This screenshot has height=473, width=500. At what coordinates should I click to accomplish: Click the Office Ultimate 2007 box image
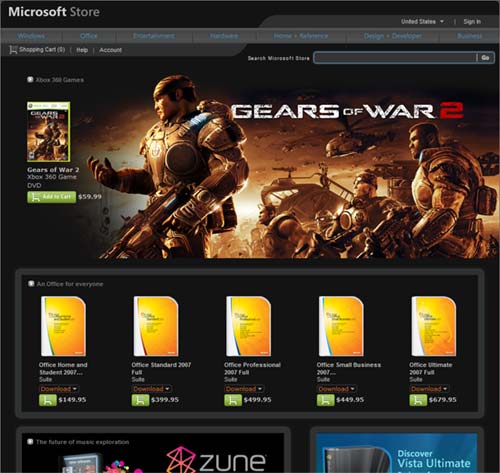coord(434,326)
